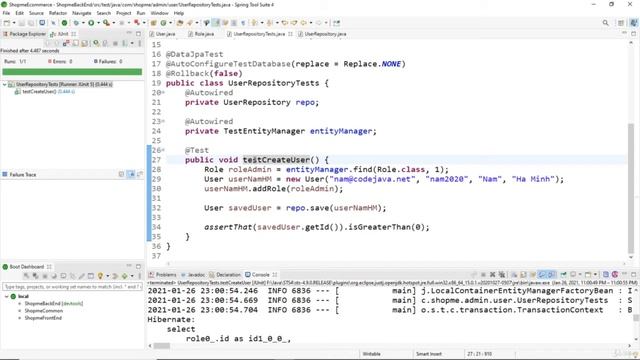
Task: Toggle Pin Console
Action: point(563,274)
